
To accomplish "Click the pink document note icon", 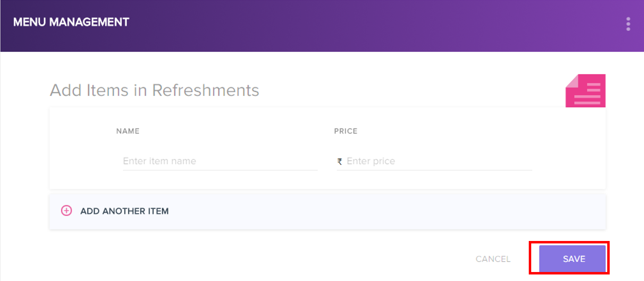I will [585, 91].
